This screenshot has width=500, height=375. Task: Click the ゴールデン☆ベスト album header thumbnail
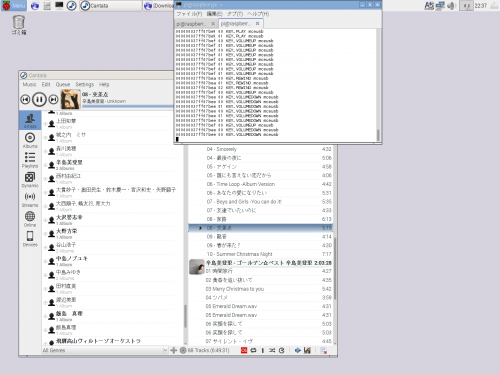coord(197,267)
